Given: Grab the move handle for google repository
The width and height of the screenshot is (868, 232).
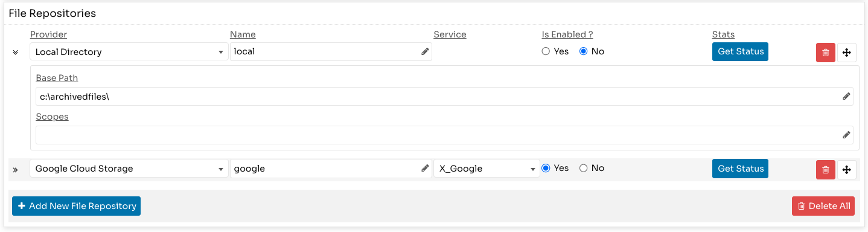Looking at the screenshot, I should [846, 170].
